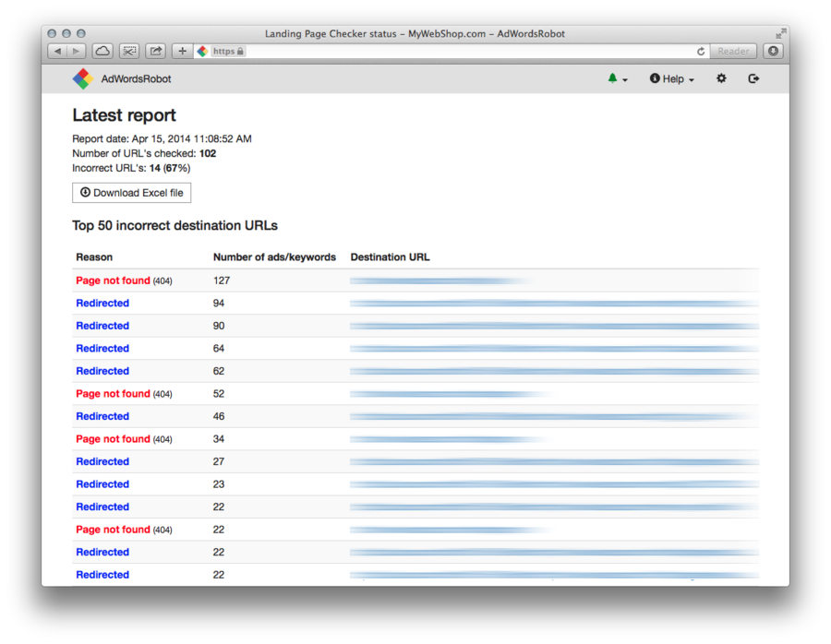Click the Redirected link with 46 ads
831x644 pixels.
click(x=102, y=416)
